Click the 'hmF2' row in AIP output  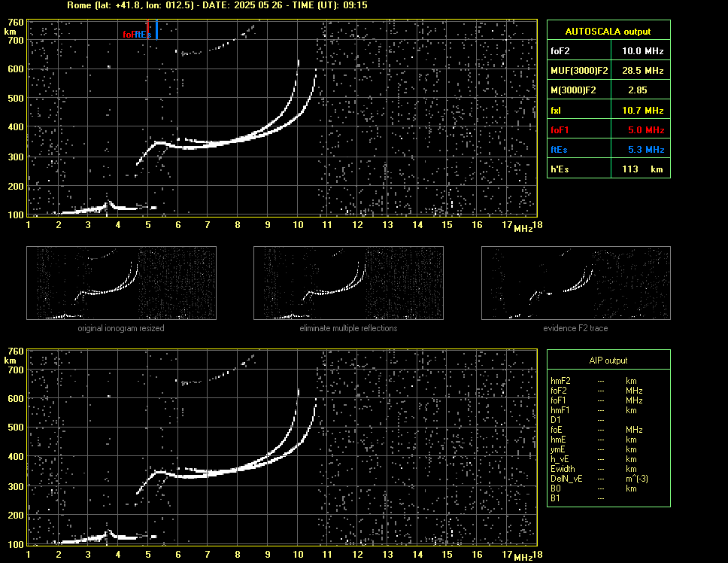click(x=596, y=381)
